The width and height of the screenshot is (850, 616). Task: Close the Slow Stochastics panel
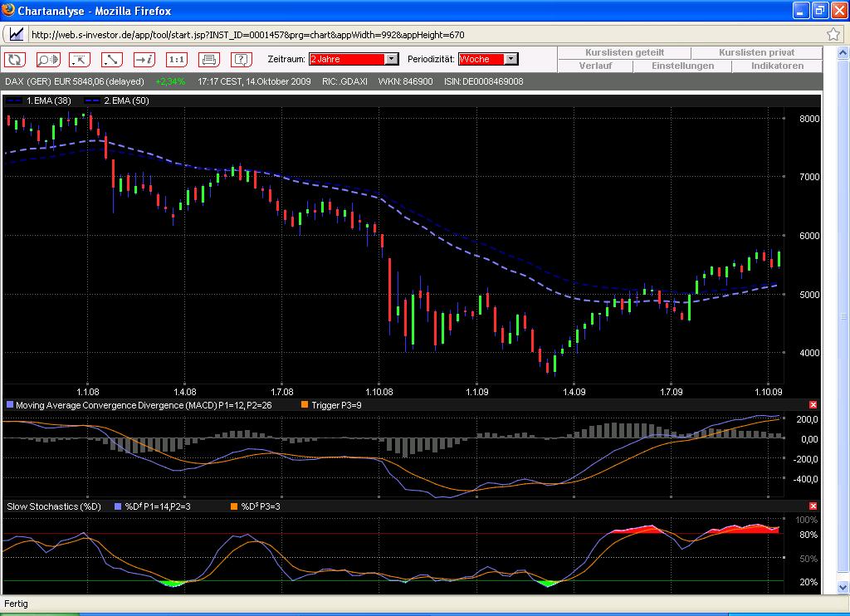pos(813,506)
